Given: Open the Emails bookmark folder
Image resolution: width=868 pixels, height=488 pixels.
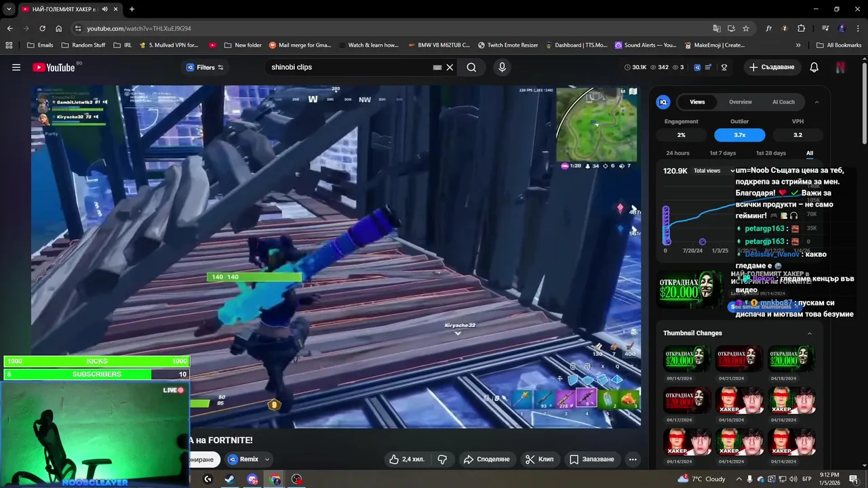Looking at the screenshot, I should point(39,45).
